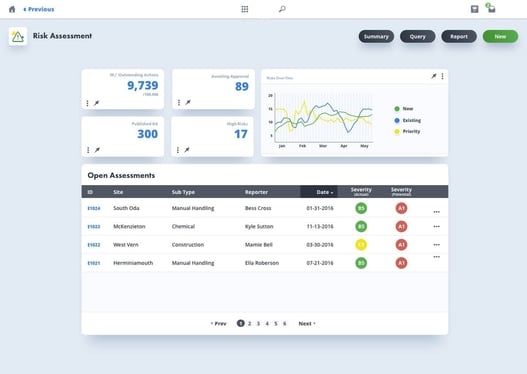Go to page 3 of assessments
527x374 pixels.
click(x=258, y=324)
